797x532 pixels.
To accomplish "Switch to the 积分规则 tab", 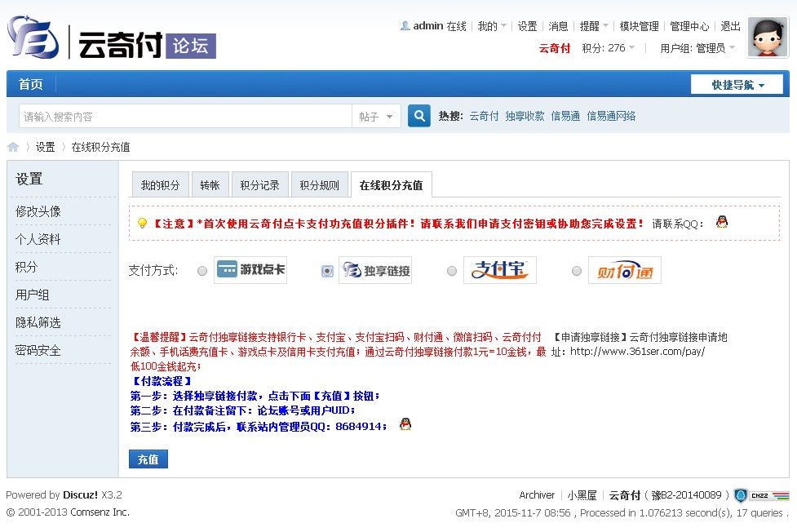I will coord(319,185).
